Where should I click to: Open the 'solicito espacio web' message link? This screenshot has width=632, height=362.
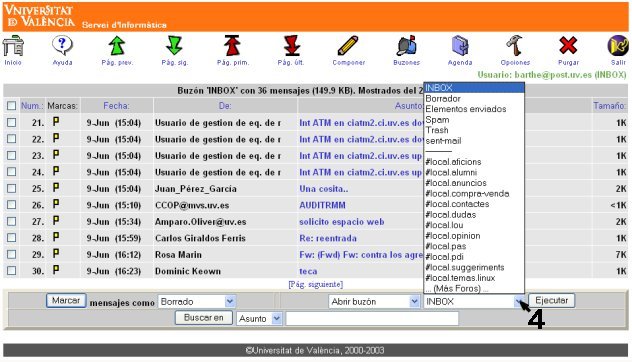(341, 222)
